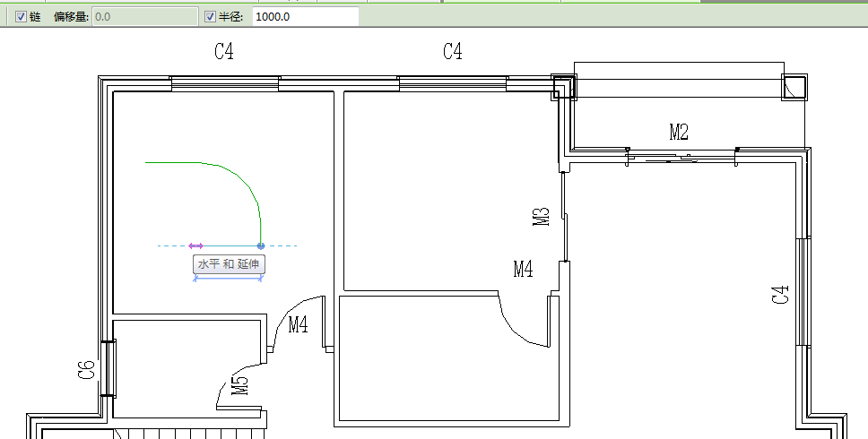
Task: Toggle the 半径 radius checkbox
Action: click(210, 17)
